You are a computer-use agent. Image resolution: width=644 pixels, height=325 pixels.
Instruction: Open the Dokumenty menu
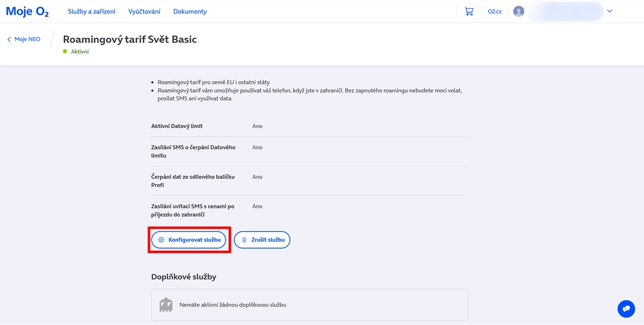[190, 11]
